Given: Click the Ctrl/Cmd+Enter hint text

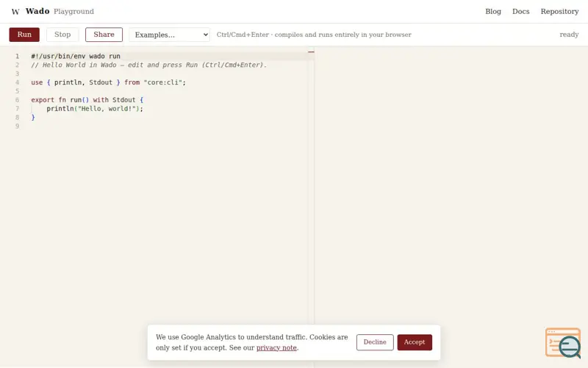Looking at the screenshot, I should tap(314, 35).
